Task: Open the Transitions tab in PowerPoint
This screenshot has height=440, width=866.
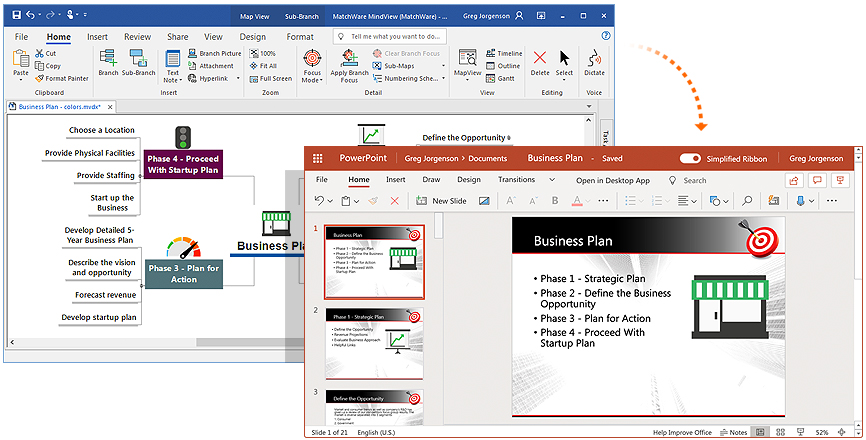Action: [516, 179]
